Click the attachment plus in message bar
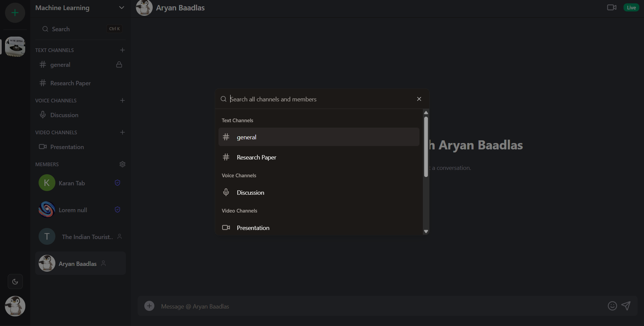Viewport: 644px width, 326px height. point(149,306)
